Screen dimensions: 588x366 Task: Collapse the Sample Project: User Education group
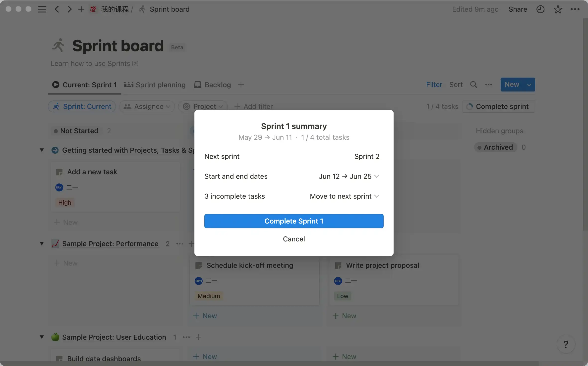click(42, 337)
